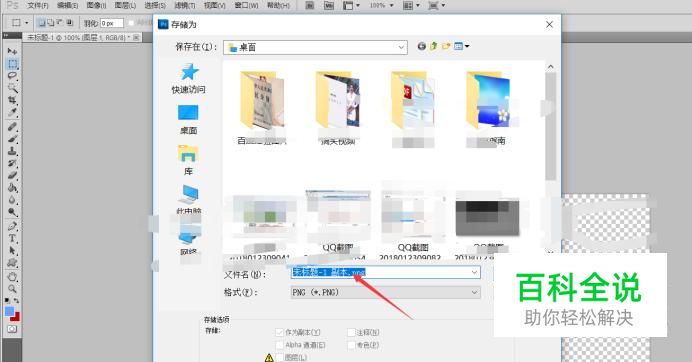Viewport: 692px width, 362px height.
Task: Toggle Quick Mask mode icon
Action: [x=12, y=329]
